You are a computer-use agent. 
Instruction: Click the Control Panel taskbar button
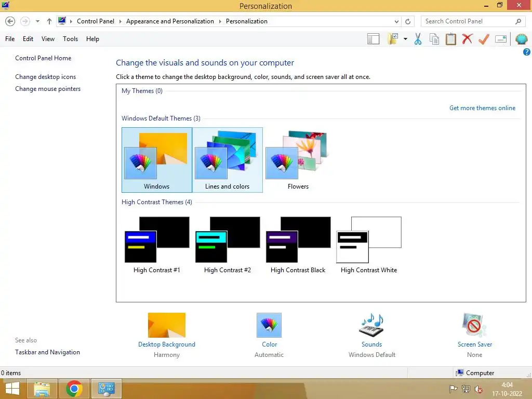click(107, 389)
